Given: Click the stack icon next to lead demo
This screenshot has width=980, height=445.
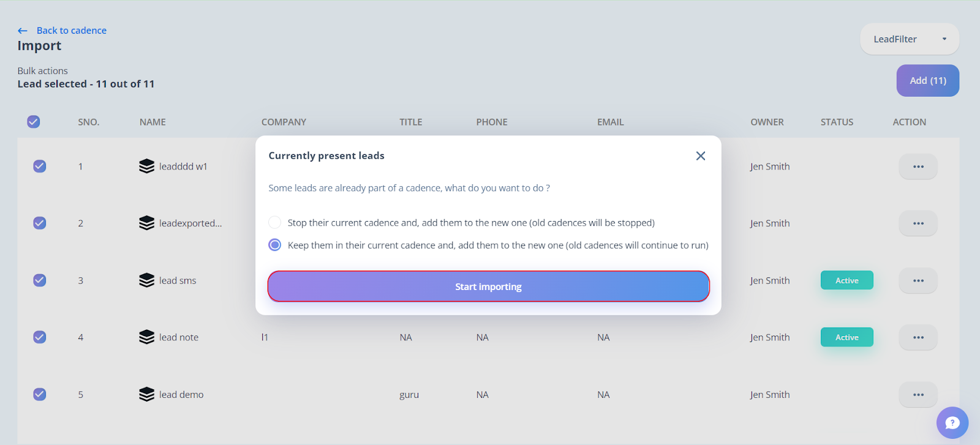Looking at the screenshot, I should (x=146, y=394).
